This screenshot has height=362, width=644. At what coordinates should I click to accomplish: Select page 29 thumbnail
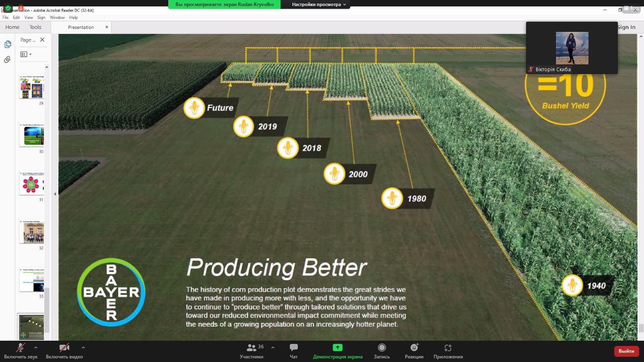click(31, 86)
